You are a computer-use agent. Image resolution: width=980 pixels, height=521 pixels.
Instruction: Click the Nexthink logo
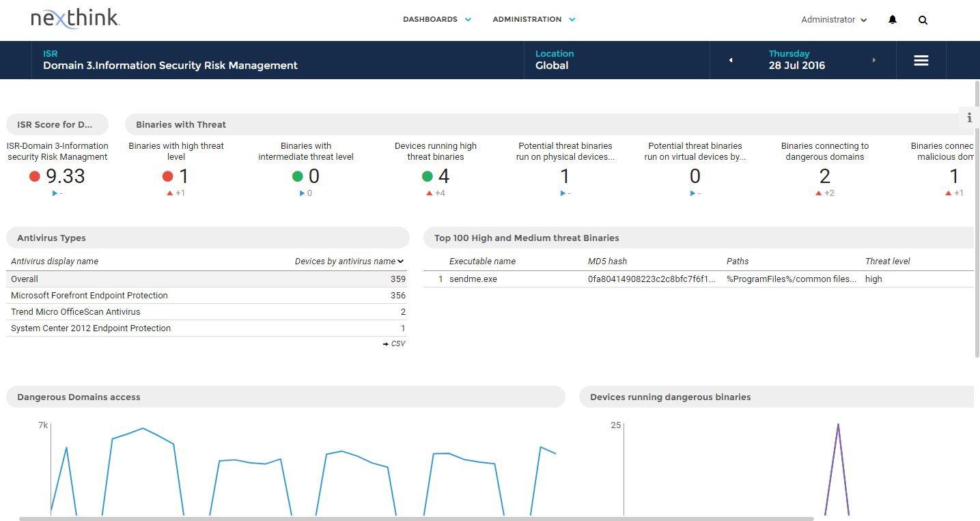[x=74, y=18]
